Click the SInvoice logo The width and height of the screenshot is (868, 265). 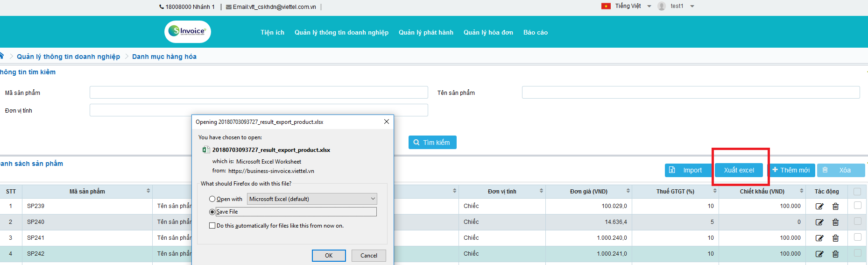pos(188,32)
